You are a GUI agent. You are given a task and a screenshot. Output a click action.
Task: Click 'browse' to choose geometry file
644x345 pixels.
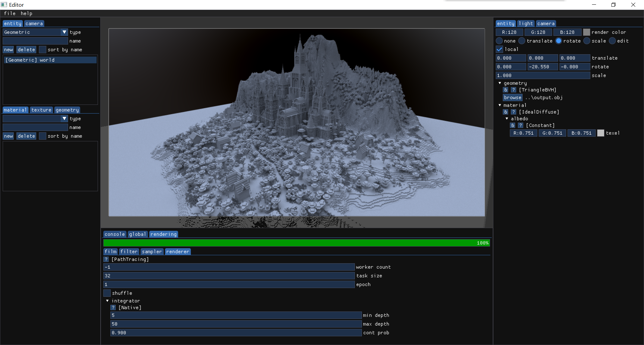513,97
